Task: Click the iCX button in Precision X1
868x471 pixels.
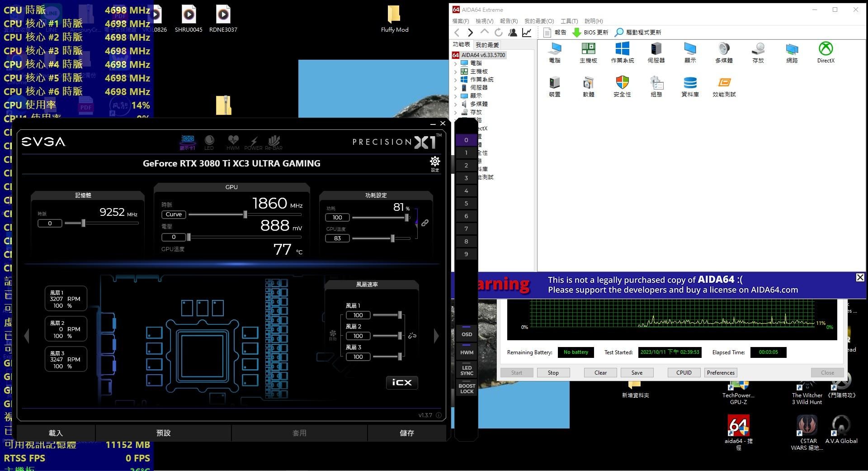Action: [402, 382]
